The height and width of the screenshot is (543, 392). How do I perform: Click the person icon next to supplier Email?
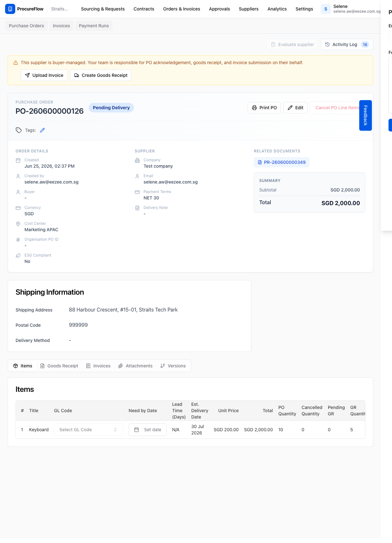click(x=137, y=176)
